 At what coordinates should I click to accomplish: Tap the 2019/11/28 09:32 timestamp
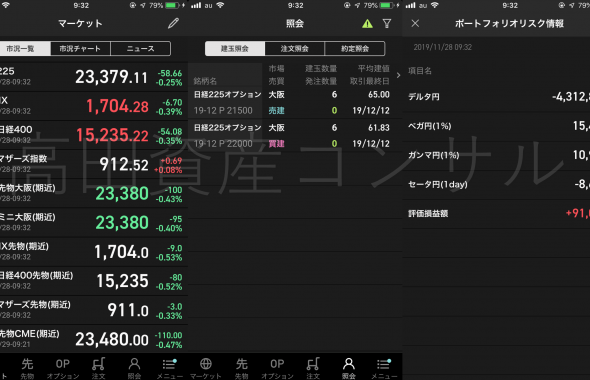(x=442, y=47)
